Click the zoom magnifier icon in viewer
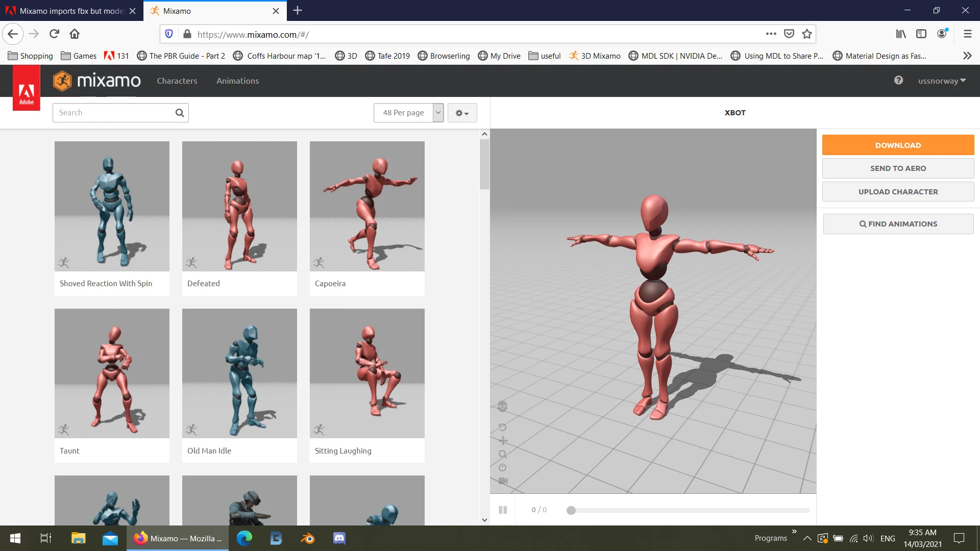Image resolution: width=980 pixels, height=551 pixels. tap(503, 454)
